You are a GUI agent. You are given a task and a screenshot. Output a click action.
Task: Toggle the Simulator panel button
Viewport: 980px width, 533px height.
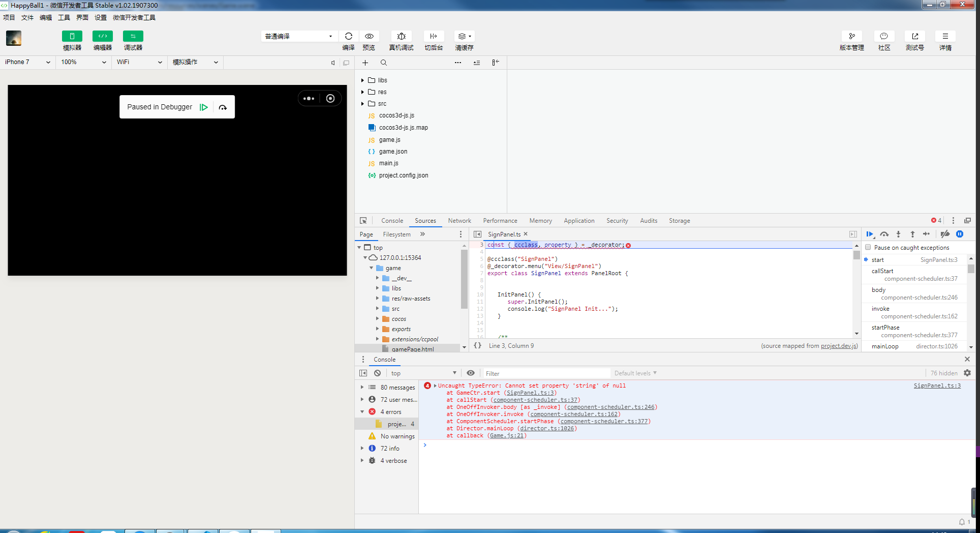click(x=72, y=36)
